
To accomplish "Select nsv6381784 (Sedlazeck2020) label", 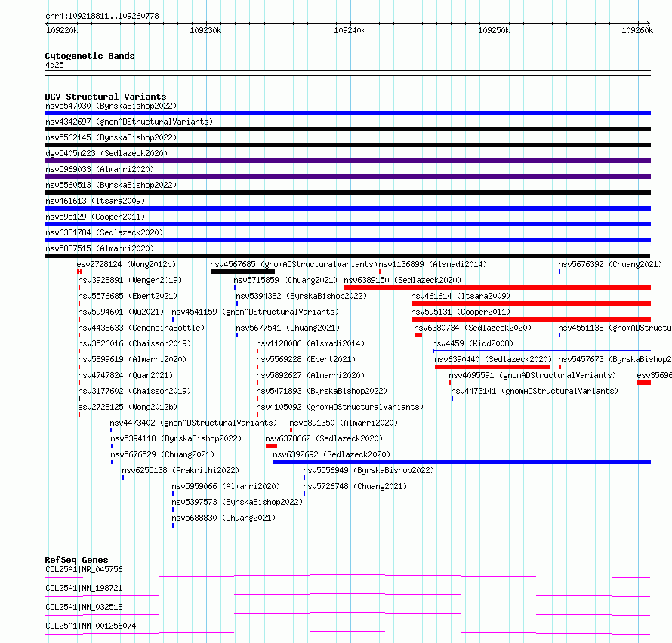I will pyautogui.click(x=104, y=232).
